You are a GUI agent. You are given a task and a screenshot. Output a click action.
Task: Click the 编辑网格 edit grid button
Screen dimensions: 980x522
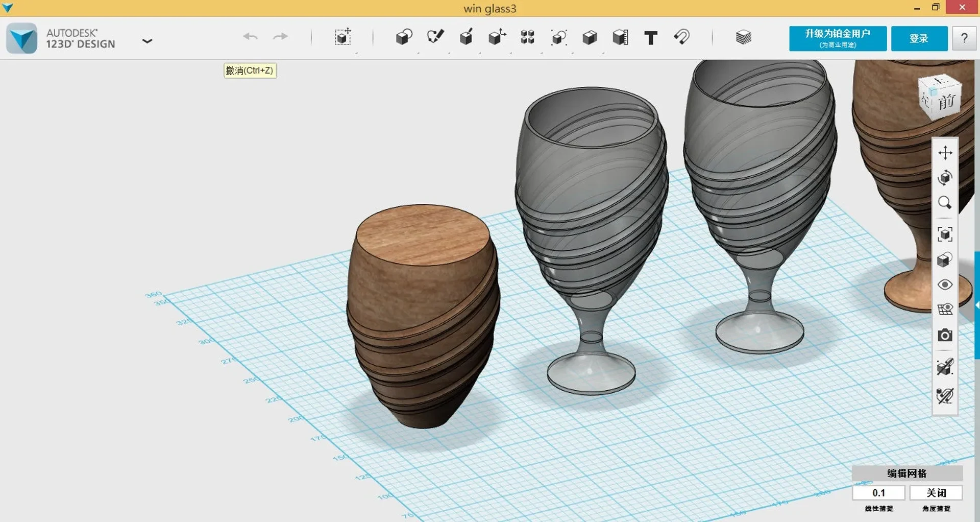907,473
